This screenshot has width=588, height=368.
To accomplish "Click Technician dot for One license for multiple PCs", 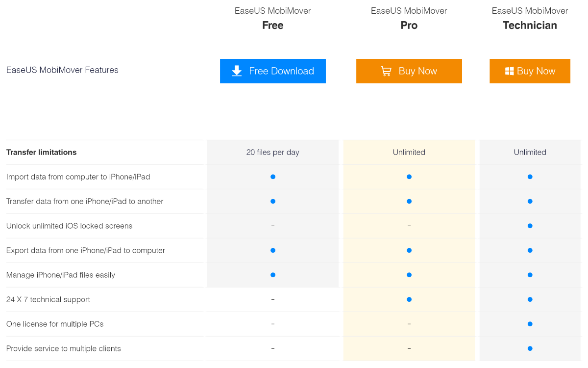I will [x=530, y=324].
